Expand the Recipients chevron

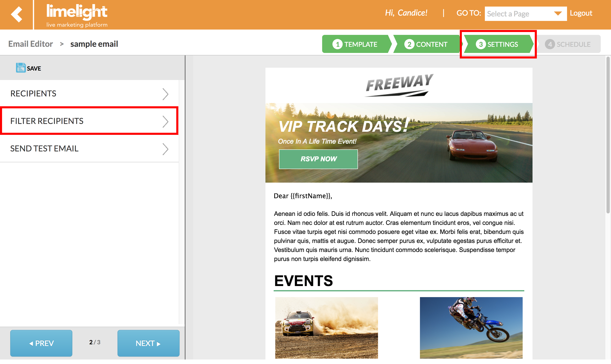click(166, 94)
